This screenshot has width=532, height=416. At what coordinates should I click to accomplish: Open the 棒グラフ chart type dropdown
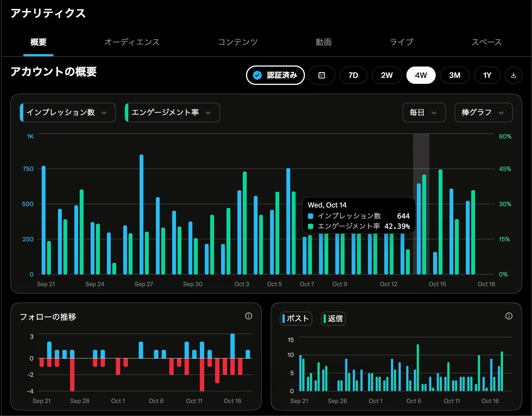pyautogui.click(x=484, y=113)
